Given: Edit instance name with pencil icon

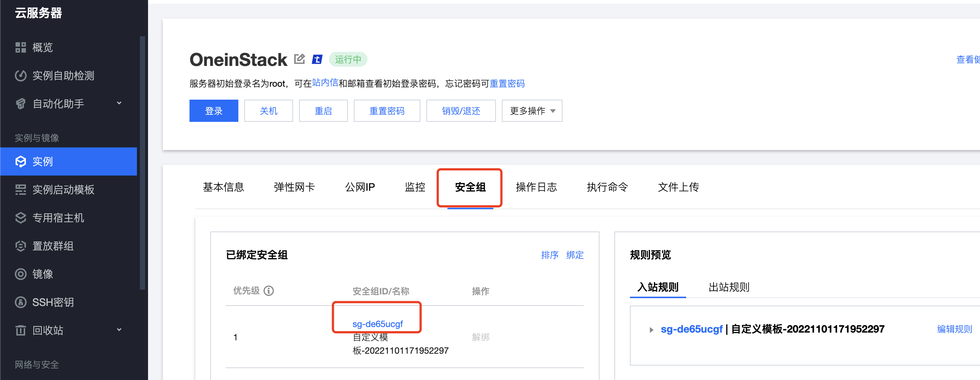Looking at the screenshot, I should pyautogui.click(x=299, y=59).
